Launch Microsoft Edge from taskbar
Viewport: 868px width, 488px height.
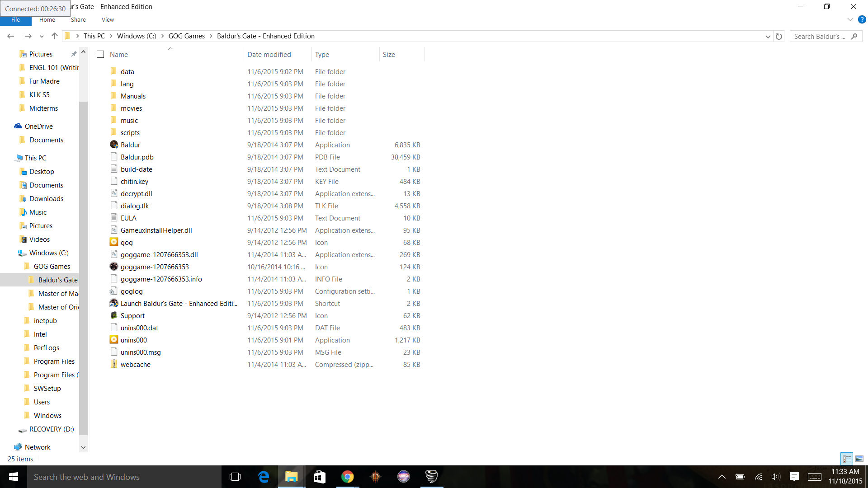click(x=264, y=477)
